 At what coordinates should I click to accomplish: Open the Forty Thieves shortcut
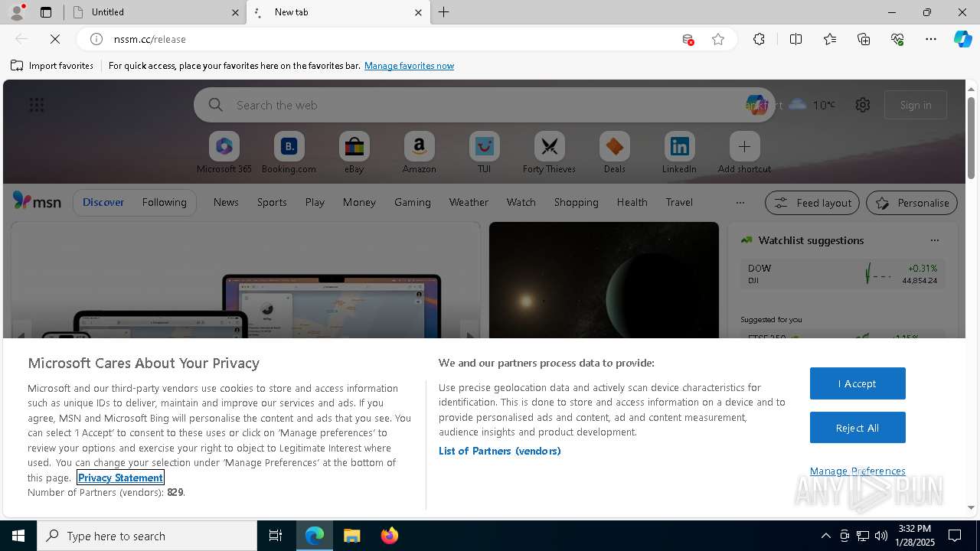pos(549,153)
